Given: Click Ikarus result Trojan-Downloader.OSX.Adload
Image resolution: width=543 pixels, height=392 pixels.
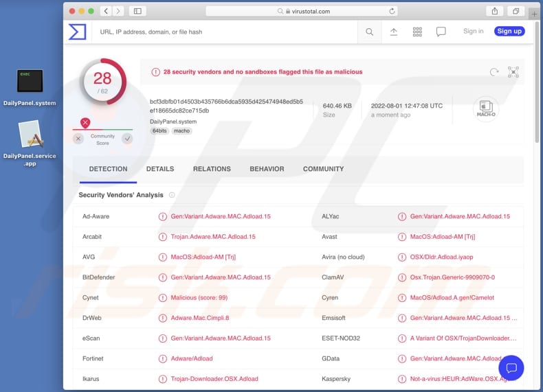Looking at the screenshot, I should tap(214, 379).
